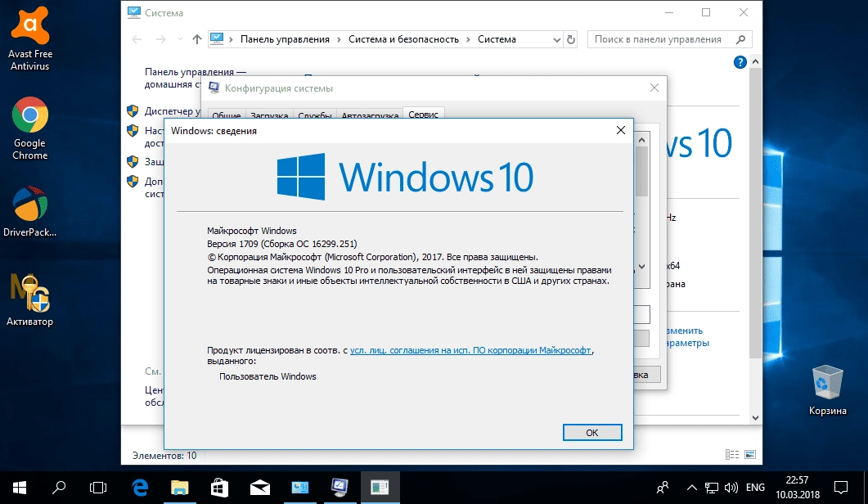Switch to the Windows: сведения taskbar button
The image size is (868, 504).
click(x=380, y=488)
